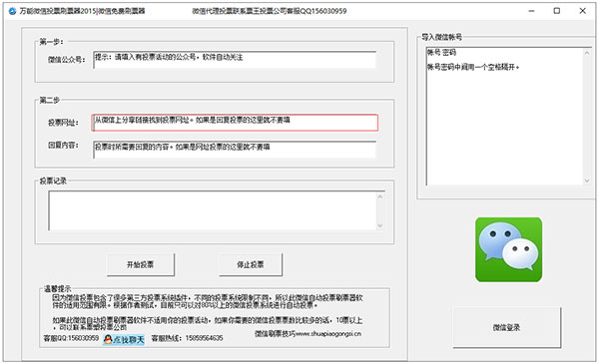Click the 帐号 密码 line in account list
Image resolution: width=599 pixels, height=364 pixels.
(x=441, y=52)
